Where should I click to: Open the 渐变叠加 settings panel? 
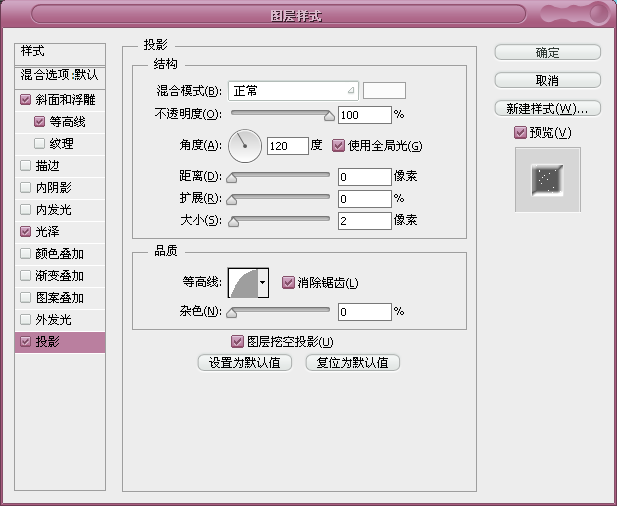click(x=59, y=276)
